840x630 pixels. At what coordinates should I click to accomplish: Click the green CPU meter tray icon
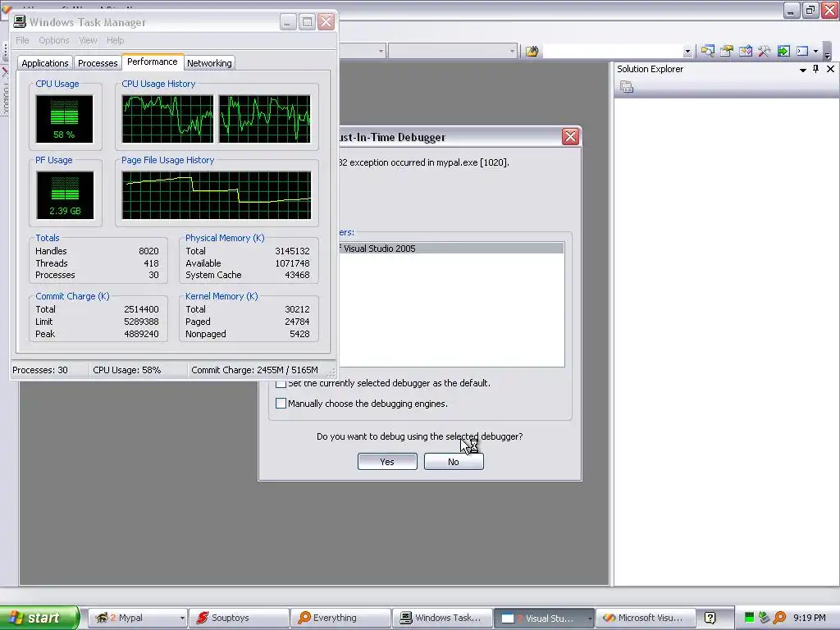(x=749, y=618)
